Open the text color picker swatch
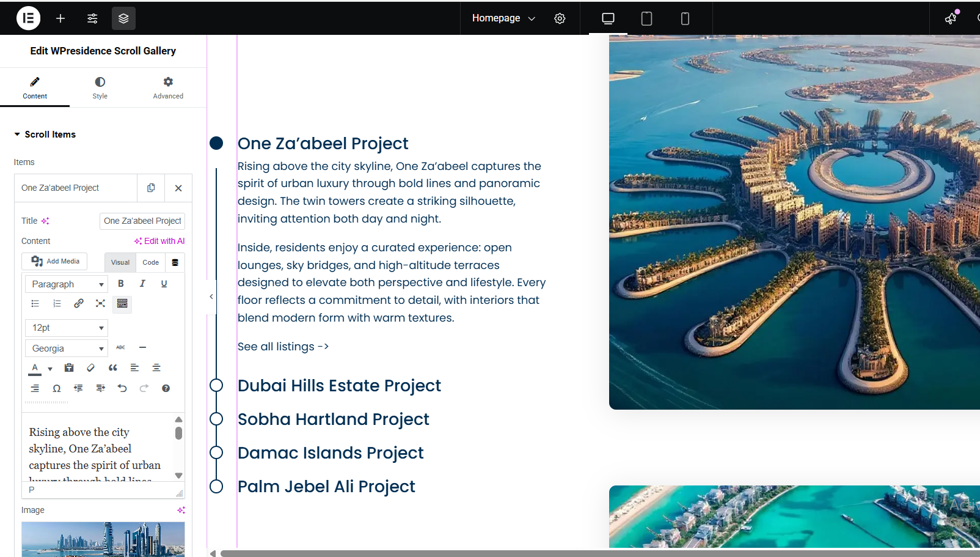The image size is (980, 557). tap(35, 368)
